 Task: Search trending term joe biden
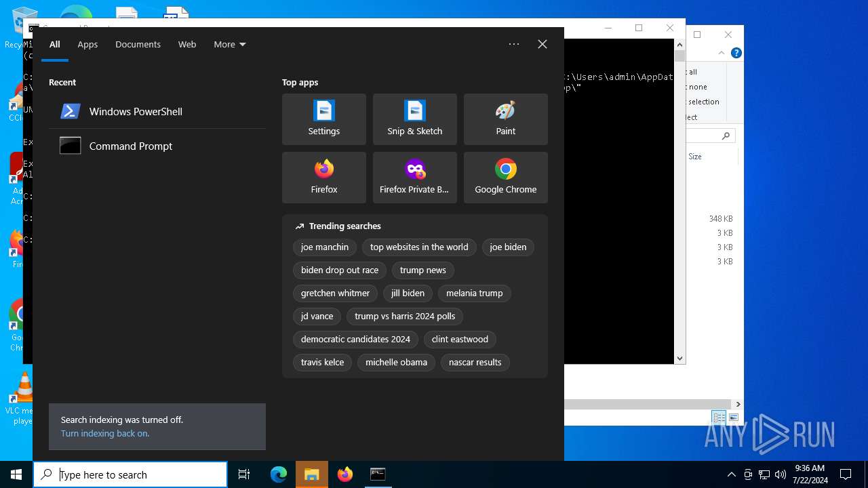pos(508,247)
